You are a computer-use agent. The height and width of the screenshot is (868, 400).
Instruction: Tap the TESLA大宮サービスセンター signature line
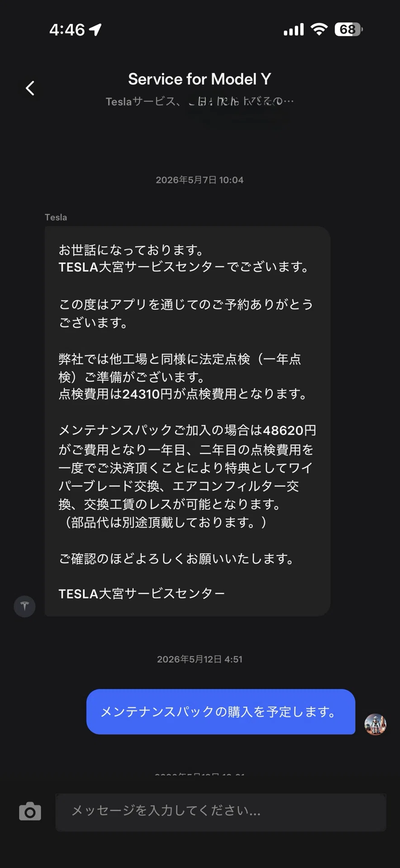tap(142, 594)
